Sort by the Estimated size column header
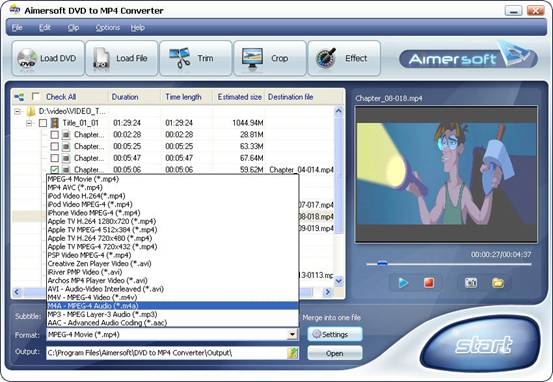The image size is (553, 382). [x=239, y=97]
